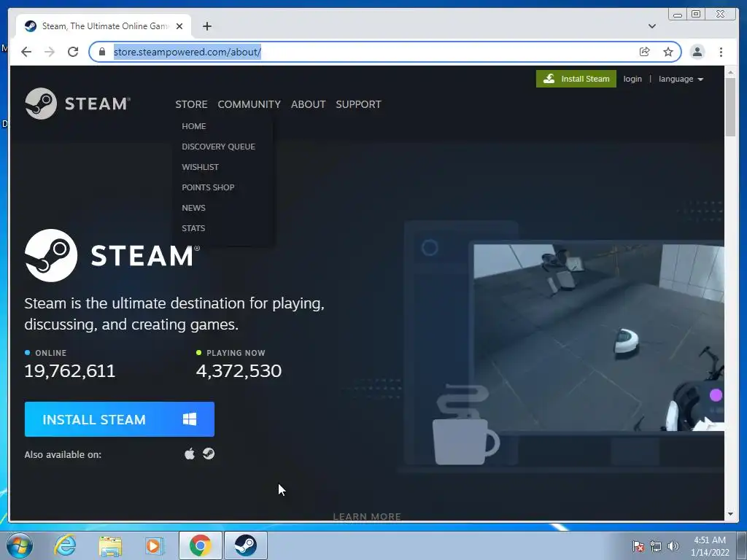Open the Chrome profile avatar icon
The width and height of the screenshot is (747, 560).
tap(697, 52)
